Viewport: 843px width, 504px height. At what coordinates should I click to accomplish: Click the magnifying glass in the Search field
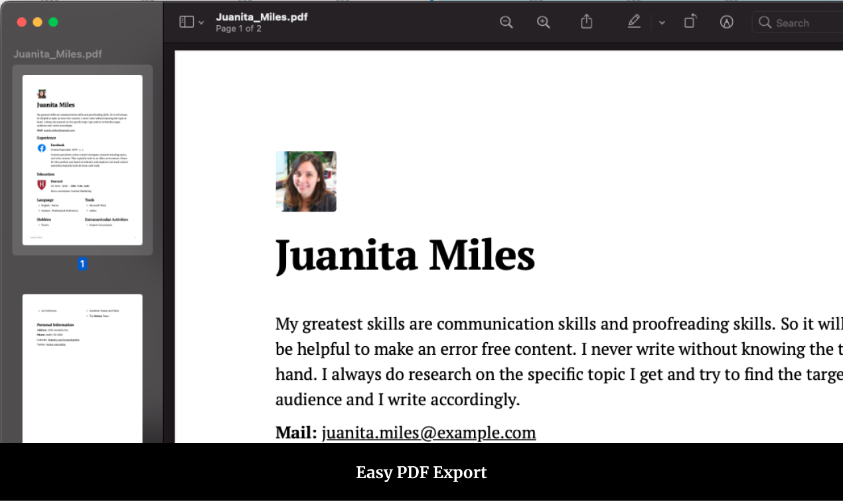point(765,23)
